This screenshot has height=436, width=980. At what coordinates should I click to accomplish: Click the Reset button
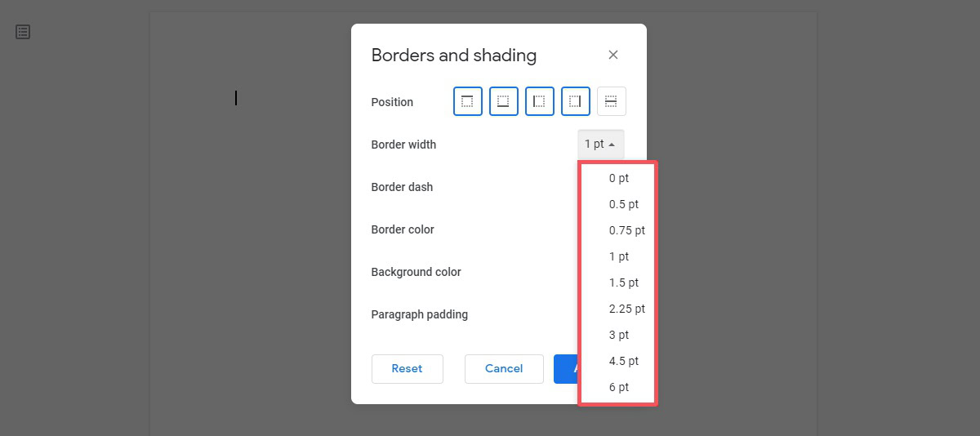(407, 368)
